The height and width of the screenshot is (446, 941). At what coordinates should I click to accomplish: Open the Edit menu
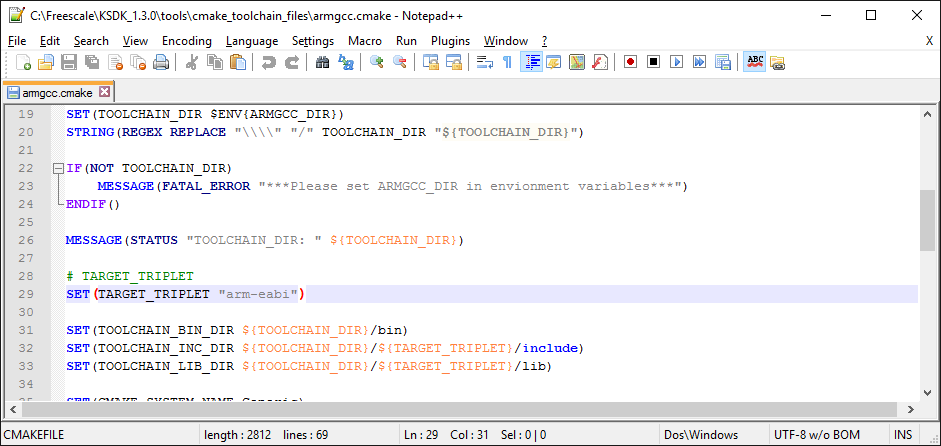(x=50, y=41)
